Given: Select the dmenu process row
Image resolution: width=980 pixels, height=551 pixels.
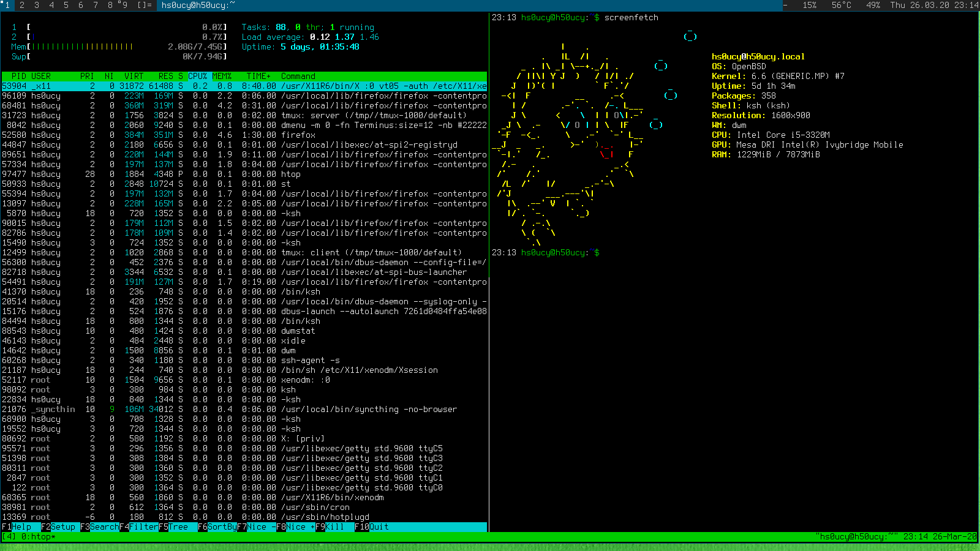Looking at the screenshot, I should (x=244, y=125).
